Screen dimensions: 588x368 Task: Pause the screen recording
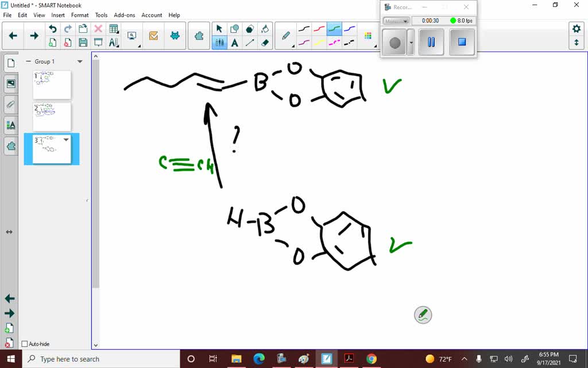pos(431,41)
